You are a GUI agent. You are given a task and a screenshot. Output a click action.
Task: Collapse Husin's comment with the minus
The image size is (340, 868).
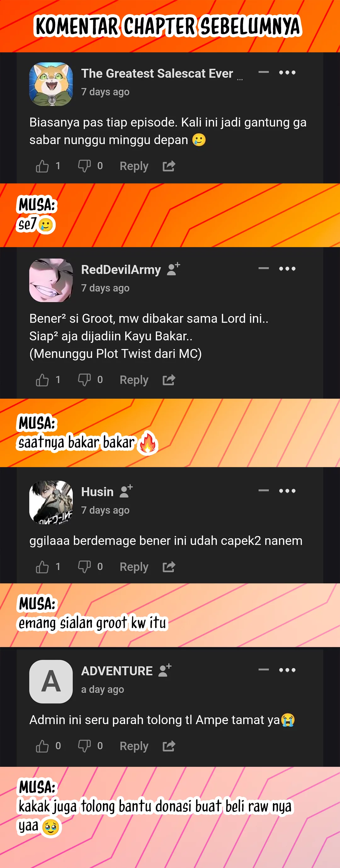[263, 490]
